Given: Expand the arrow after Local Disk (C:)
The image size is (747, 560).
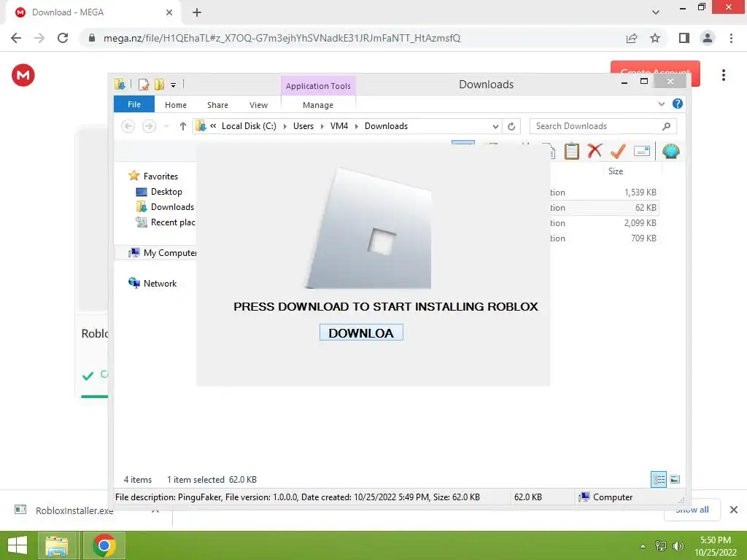Looking at the screenshot, I should coord(285,126).
